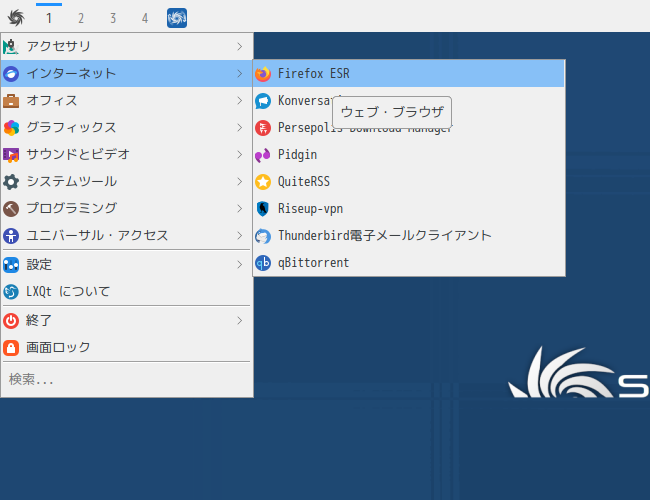The height and width of the screenshot is (500, 650).
Task: Click the オフィス briefcase icon
Action: (11, 101)
